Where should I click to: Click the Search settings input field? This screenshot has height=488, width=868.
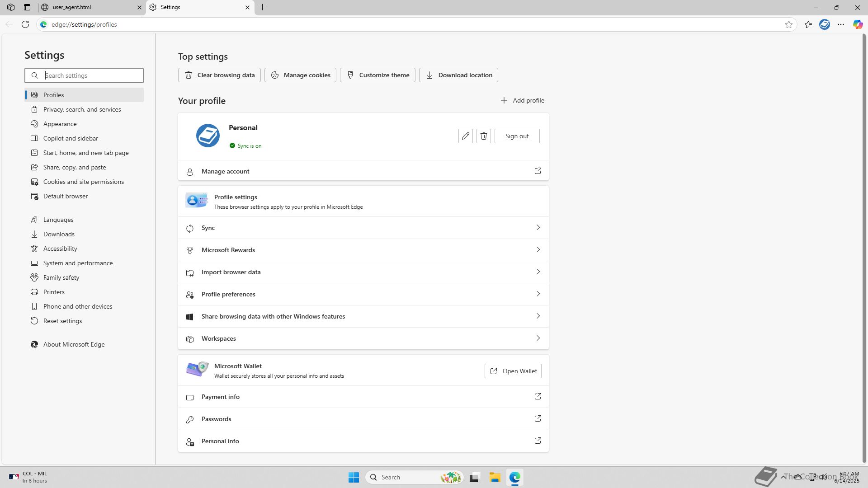[x=90, y=75]
